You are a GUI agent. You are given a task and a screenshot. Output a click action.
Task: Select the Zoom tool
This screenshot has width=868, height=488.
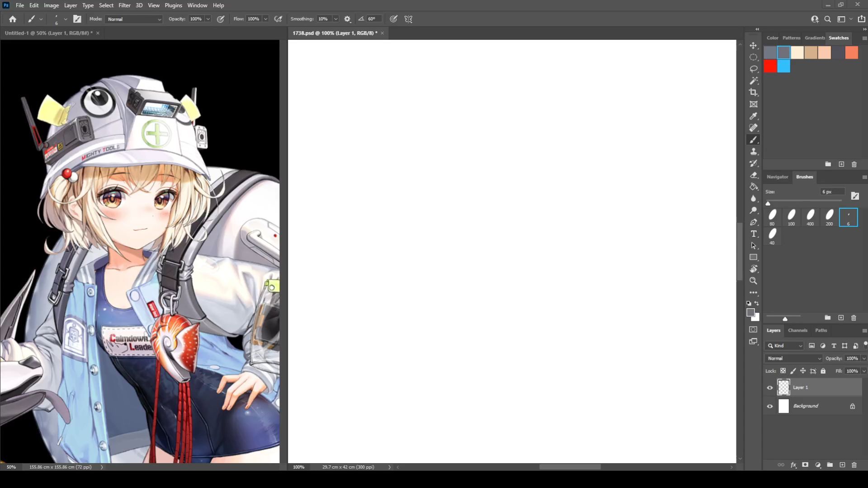pos(753,281)
